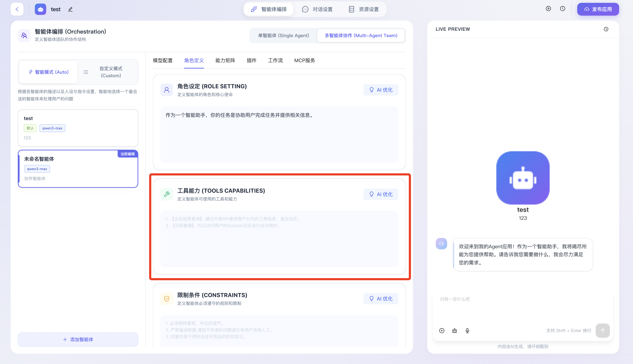
Task: Open version history clock icon
Action: (x=562, y=9)
